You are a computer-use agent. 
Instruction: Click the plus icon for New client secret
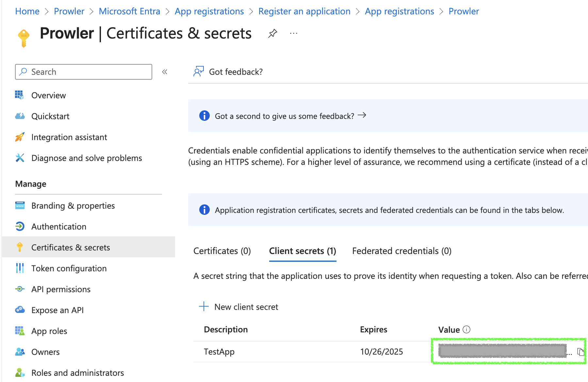pyautogui.click(x=204, y=306)
